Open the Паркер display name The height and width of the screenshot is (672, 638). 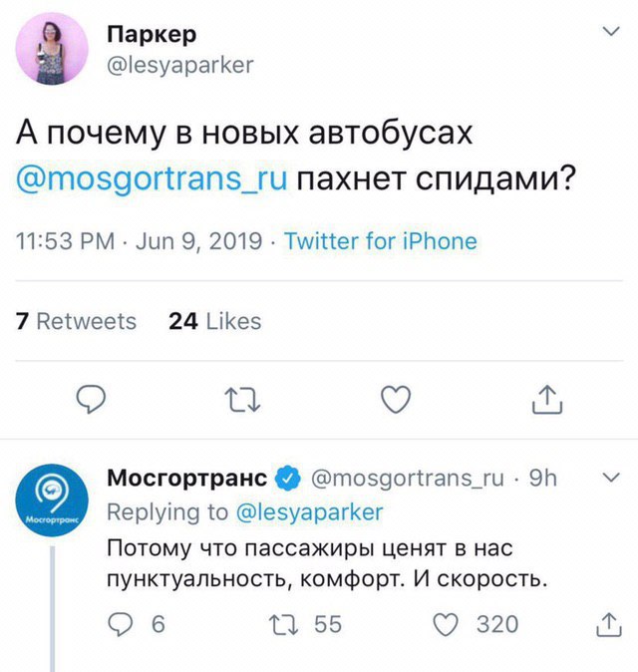click(151, 34)
